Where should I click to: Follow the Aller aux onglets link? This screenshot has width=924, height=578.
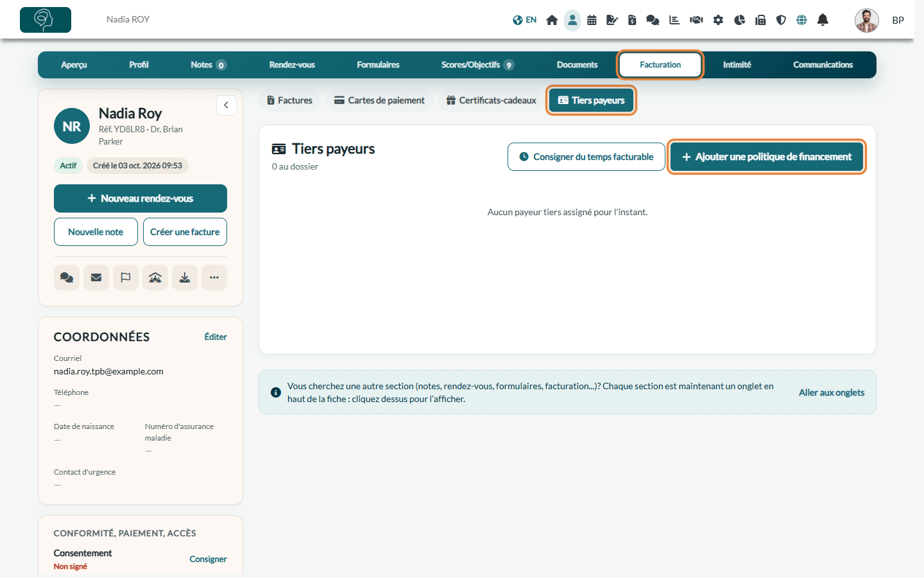pos(832,392)
